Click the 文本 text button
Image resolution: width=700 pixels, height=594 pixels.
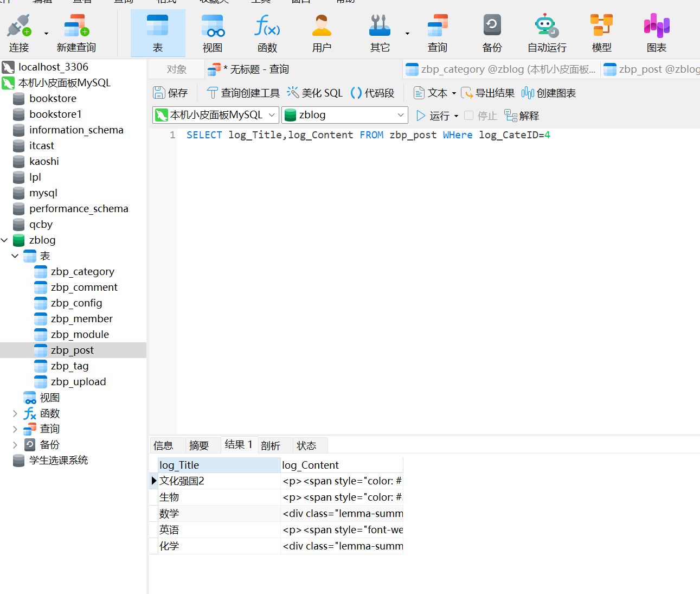431,93
